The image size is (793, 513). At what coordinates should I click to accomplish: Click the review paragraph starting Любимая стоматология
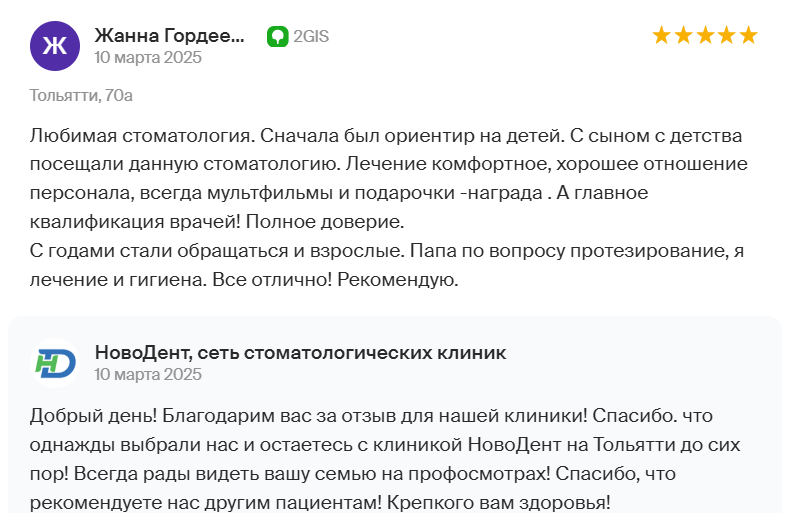[x=388, y=179]
